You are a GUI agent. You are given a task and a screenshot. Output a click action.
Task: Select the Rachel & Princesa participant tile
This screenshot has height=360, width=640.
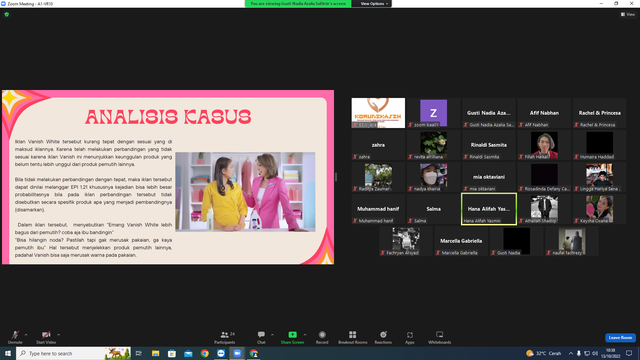pyautogui.click(x=600, y=113)
